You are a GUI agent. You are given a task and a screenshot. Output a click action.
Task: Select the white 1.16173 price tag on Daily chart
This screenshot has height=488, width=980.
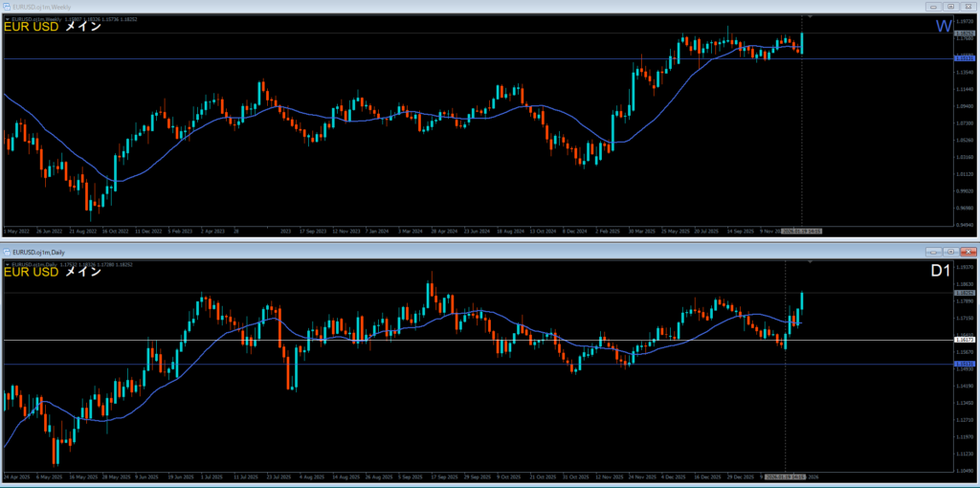click(x=965, y=340)
